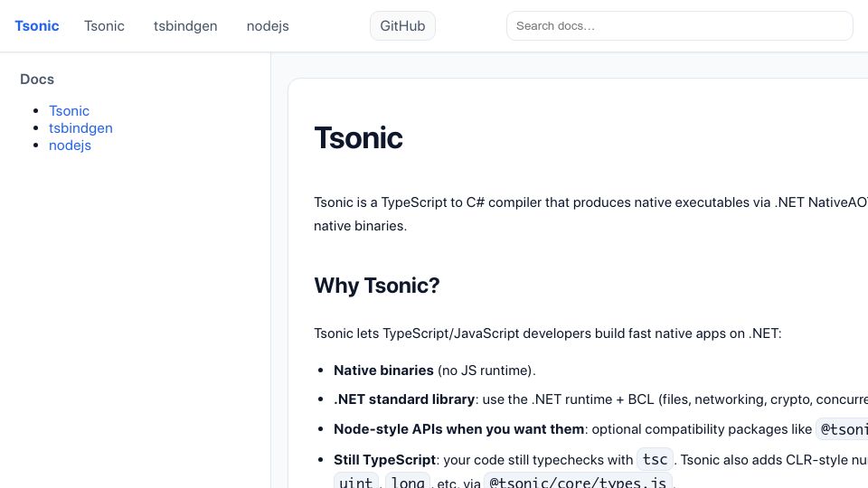
Task: Click the '.NET standard library' bold text
Action: [404, 399]
